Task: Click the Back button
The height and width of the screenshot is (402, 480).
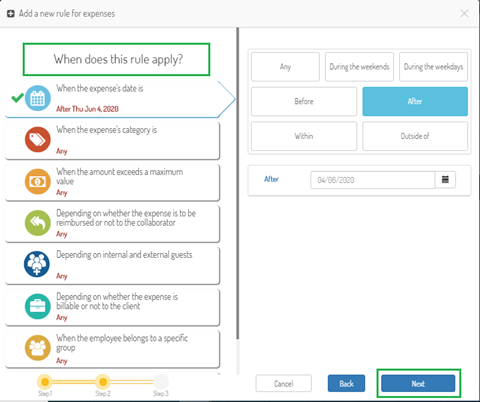Action: pyautogui.click(x=346, y=384)
